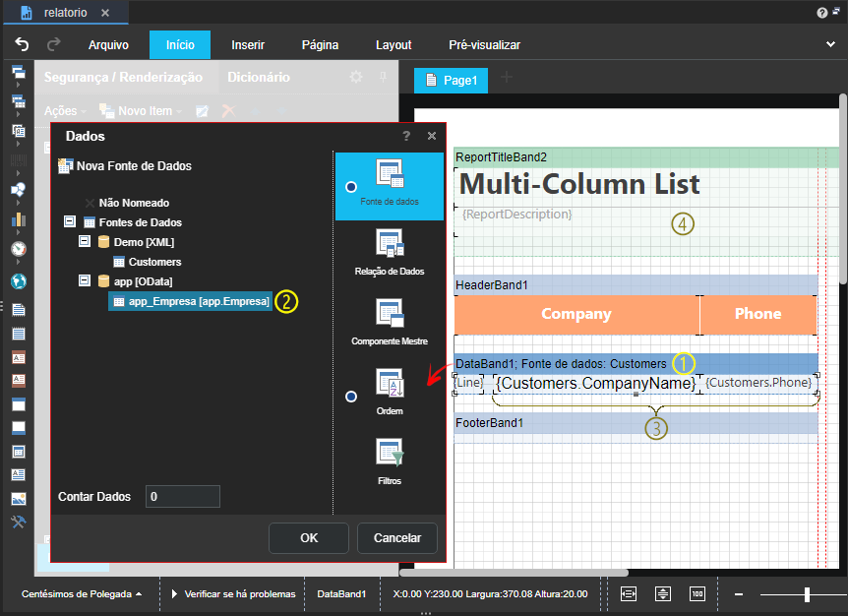Viewport: 848px width, 616px height.
Task: Open the Charts category icon
Action: (x=19, y=219)
